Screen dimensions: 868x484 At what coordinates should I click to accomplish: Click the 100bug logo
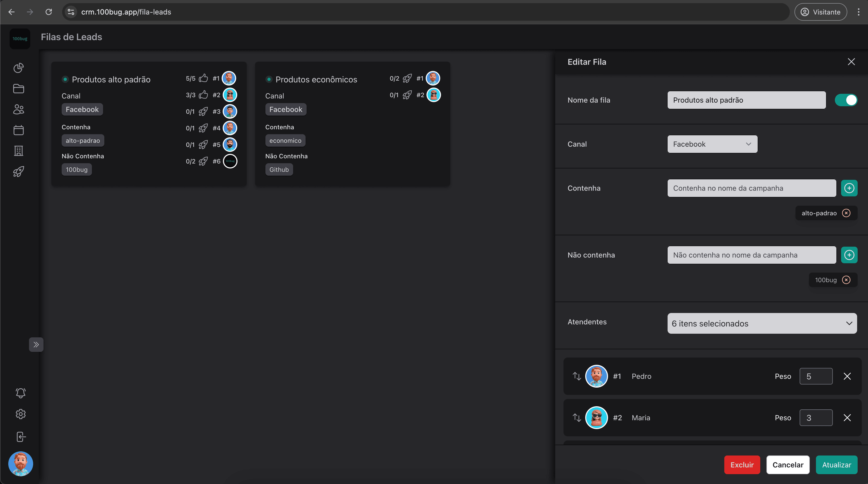click(x=20, y=39)
